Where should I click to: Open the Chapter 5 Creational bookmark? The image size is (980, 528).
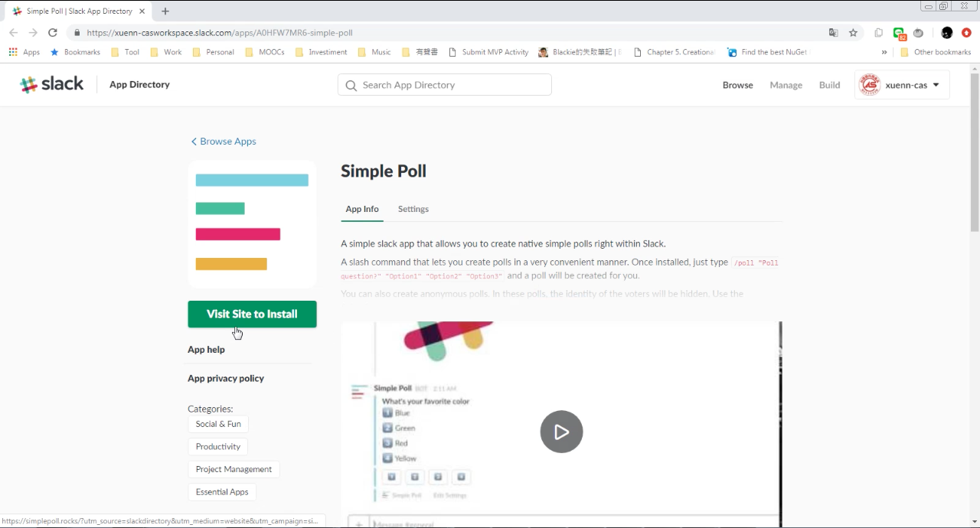[675, 52]
